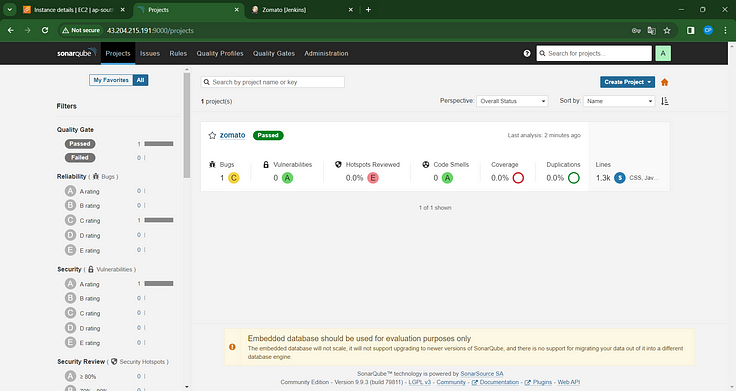736x391 pixels.
Task: Open the user avatar A menu
Action: pos(663,54)
